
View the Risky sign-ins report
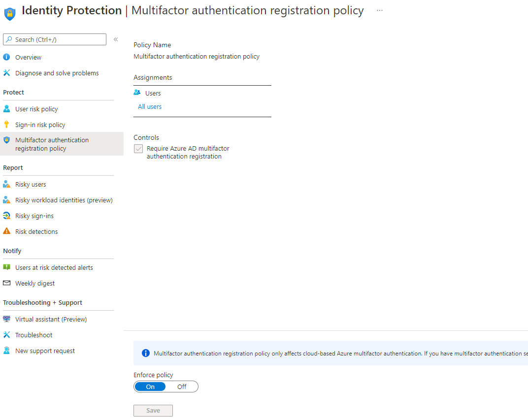pos(34,216)
